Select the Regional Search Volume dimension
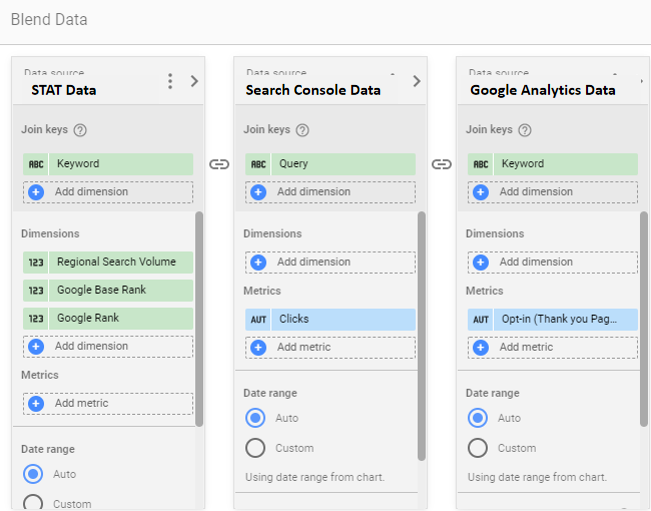This screenshot has width=651, height=511. click(116, 262)
